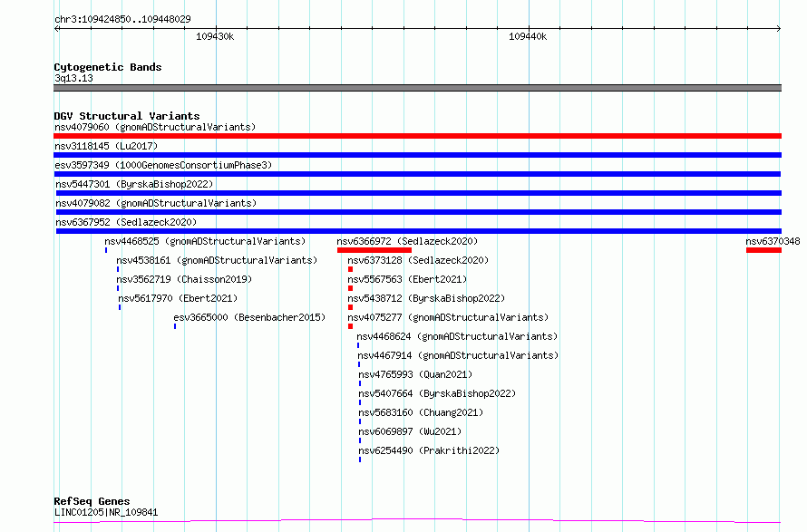Select the blue nsv4079082 variant bar

[x=418, y=212]
